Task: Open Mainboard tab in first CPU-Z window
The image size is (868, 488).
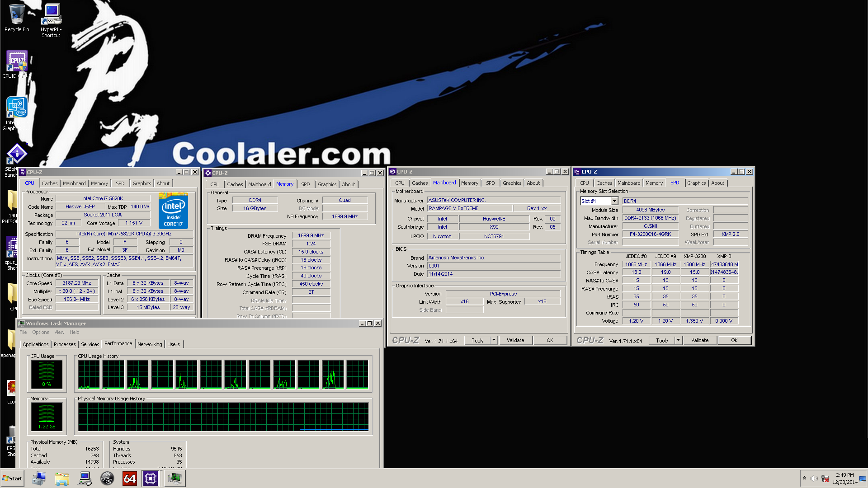Action: coord(74,183)
